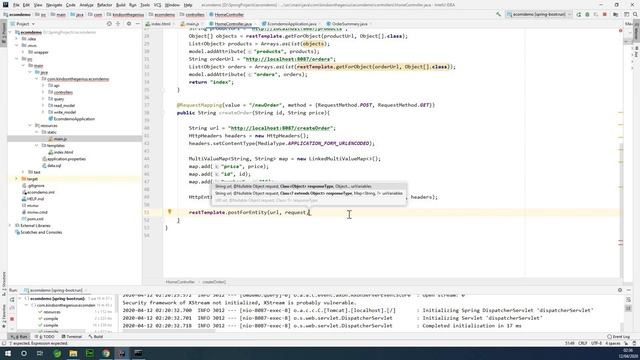This screenshot has width=640, height=360.
Task: Collapse the .mvn folder
Action: [17, 45]
